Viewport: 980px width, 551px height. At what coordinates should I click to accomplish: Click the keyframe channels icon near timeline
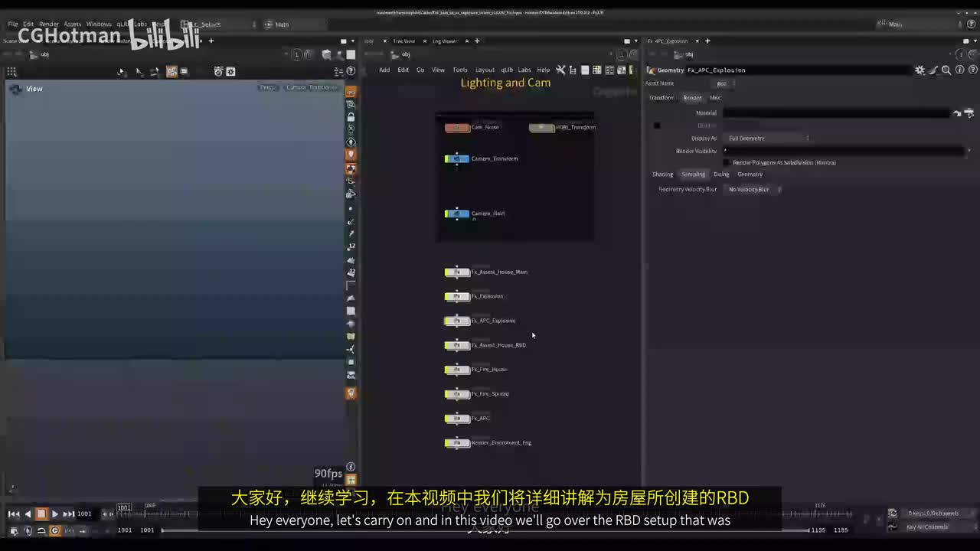[892, 514]
